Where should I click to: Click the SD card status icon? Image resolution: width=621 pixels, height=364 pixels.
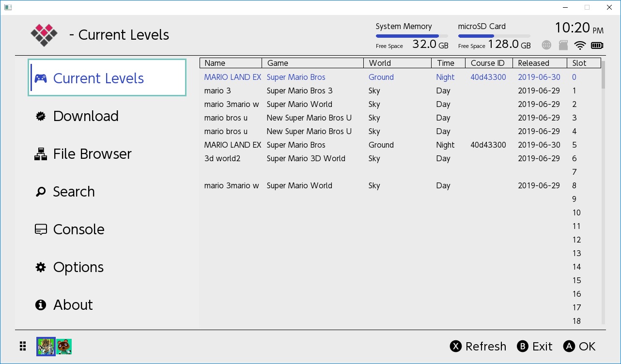pyautogui.click(x=563, y=45)
